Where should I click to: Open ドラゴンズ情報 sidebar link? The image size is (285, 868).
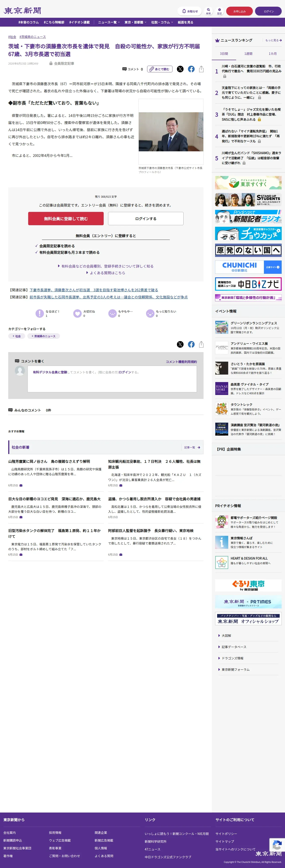232,658
